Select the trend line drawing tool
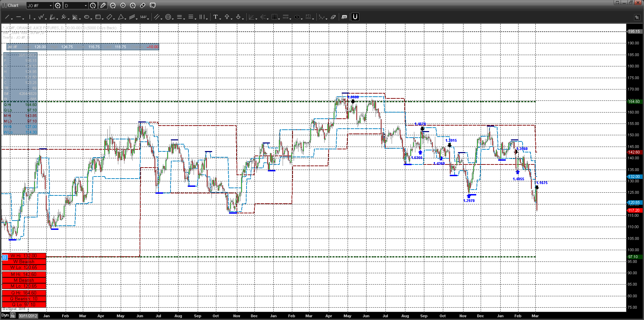The width and height of the screenshot is (644, 320). [7, 17]
